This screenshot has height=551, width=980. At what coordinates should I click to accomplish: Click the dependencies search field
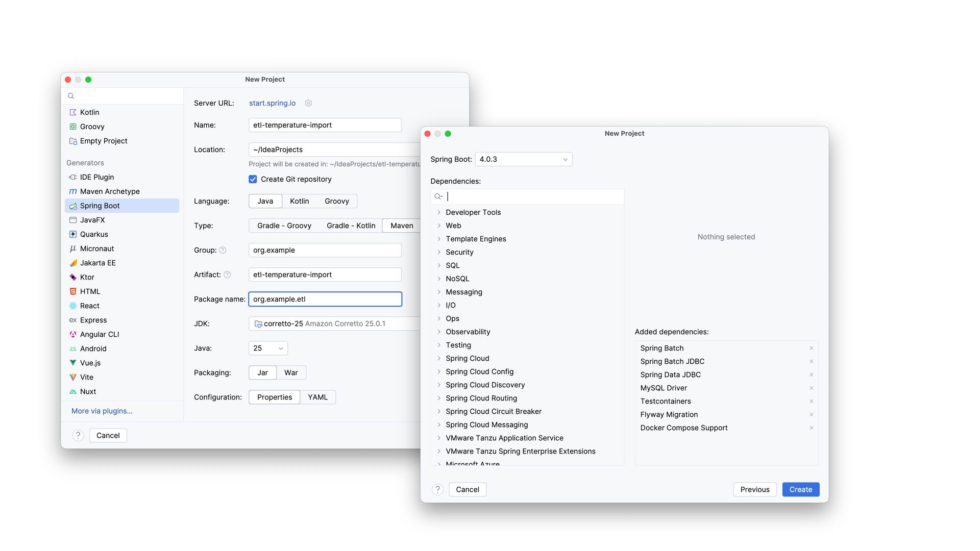[531, 196]
